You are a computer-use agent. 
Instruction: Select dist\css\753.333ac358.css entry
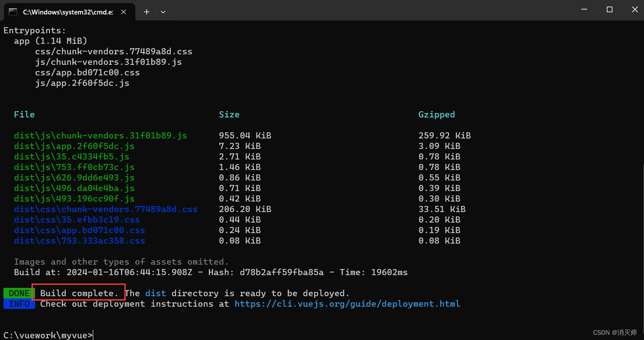(x=79, y=241)
